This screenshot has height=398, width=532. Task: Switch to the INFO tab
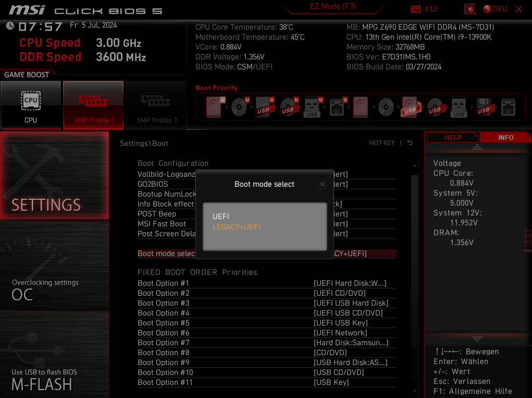(505, 137)
